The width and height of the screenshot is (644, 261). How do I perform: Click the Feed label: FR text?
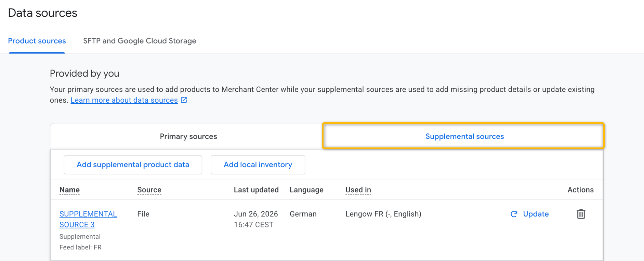pos(80,247)
